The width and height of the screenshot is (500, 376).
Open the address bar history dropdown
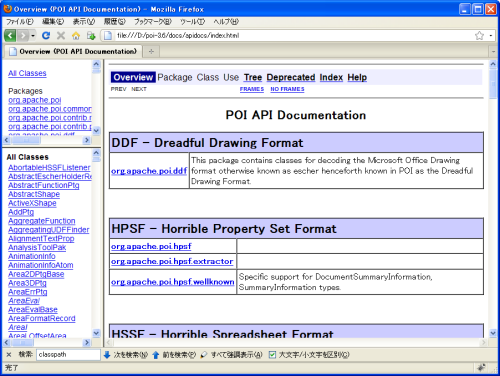click(491, 35)
